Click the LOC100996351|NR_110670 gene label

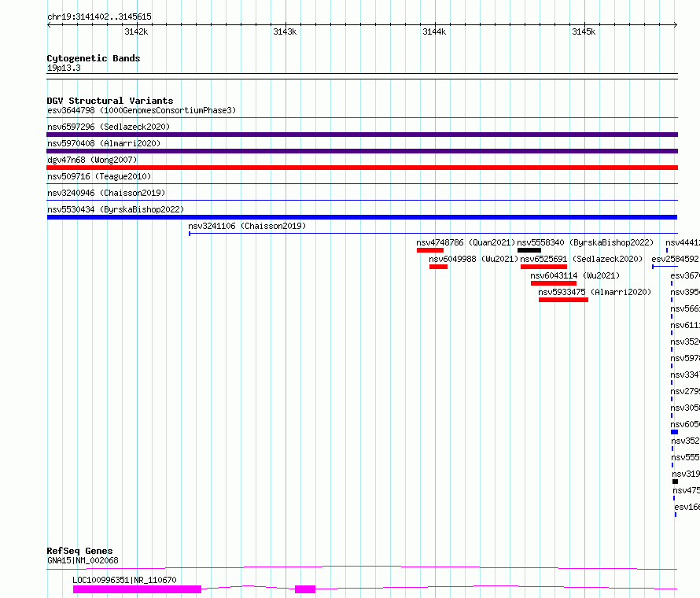pos(124,580)
